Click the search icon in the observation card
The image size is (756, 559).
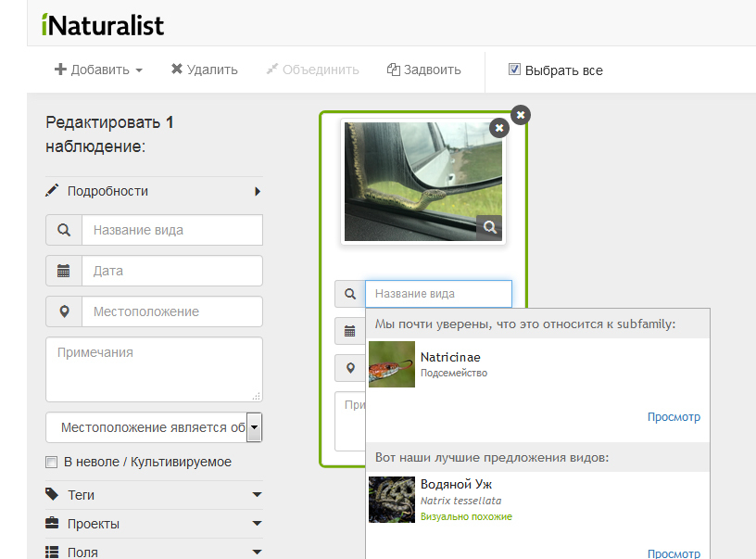click(350, 294)
